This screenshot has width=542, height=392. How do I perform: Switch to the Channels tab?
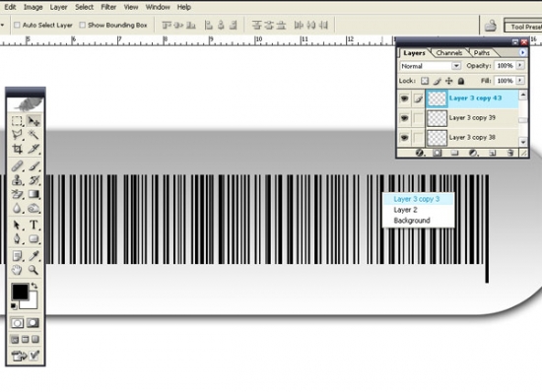point(449,53)
